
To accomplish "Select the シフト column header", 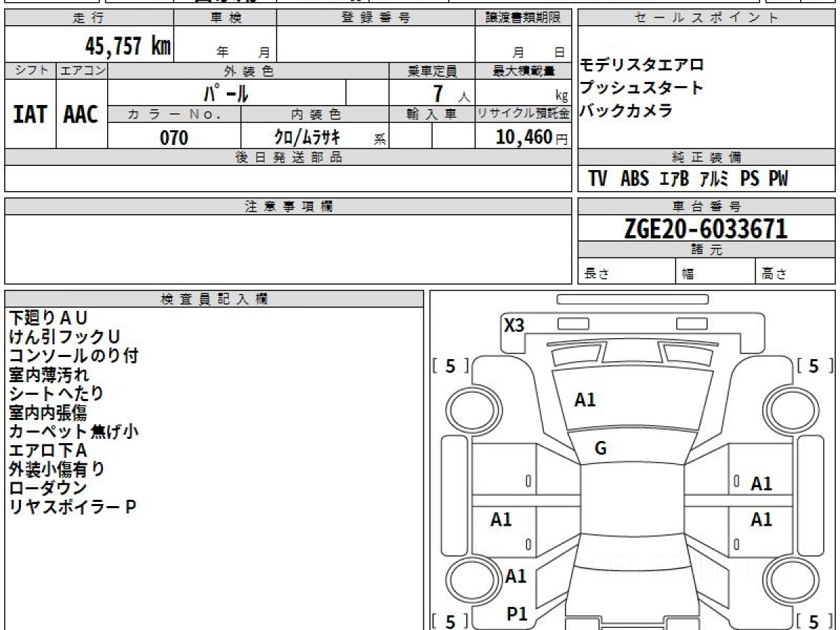I will tap(30, 71).
